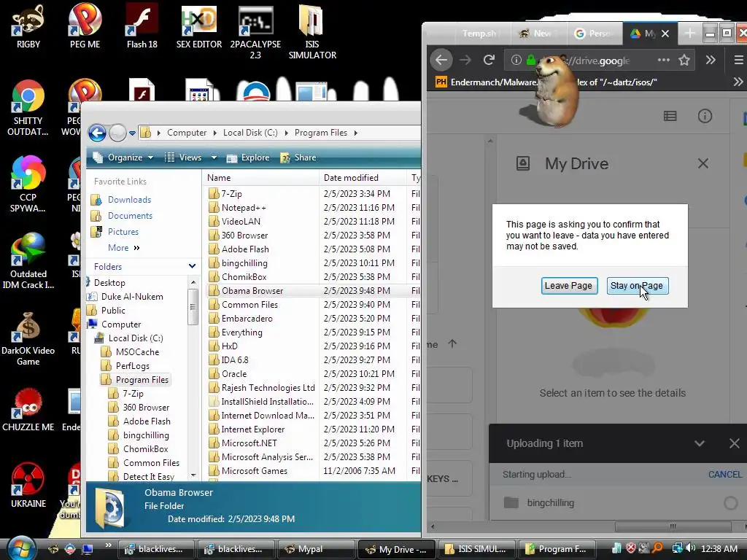The image size is (747, 560).
Task: Select bingchilling in the folder tree
Action: tap(146, 435)
